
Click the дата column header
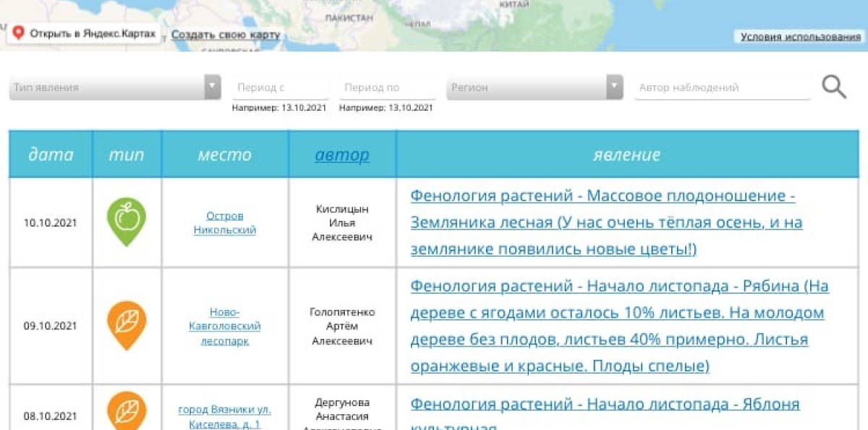coord(51,154)
